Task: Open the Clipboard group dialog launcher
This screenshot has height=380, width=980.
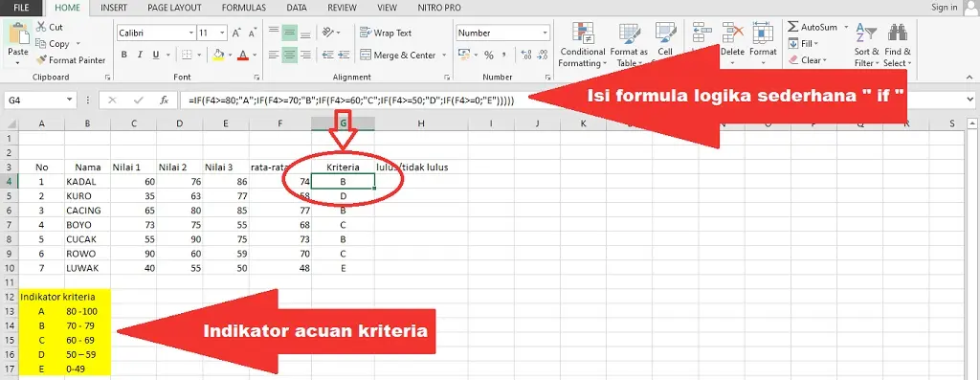Action: click(108, 78)
